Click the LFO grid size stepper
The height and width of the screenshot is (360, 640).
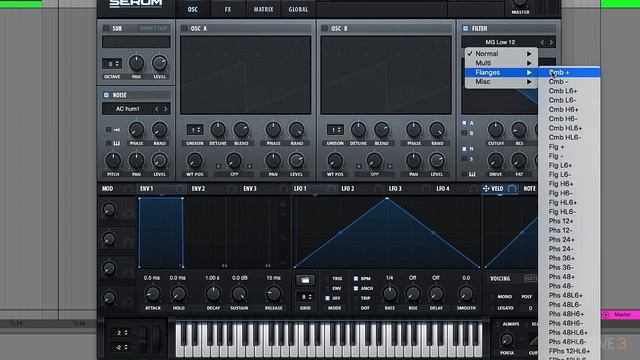tap(305, 297)
